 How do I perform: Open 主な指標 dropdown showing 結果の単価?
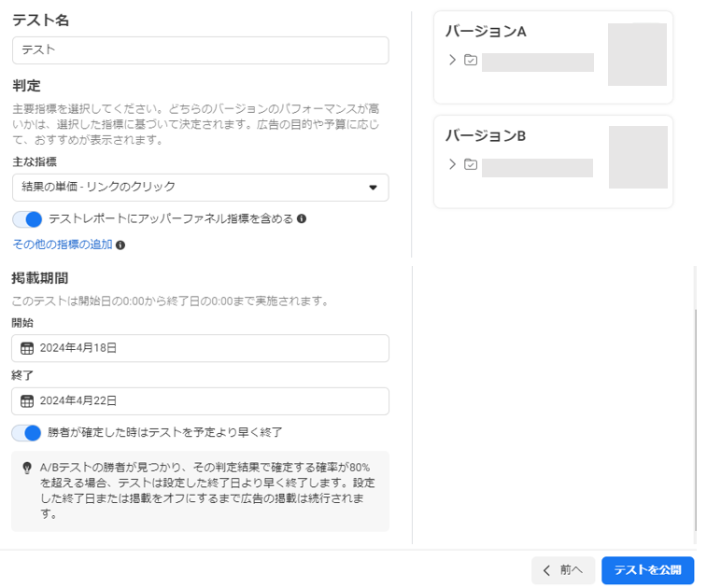(x=200, y=188)
